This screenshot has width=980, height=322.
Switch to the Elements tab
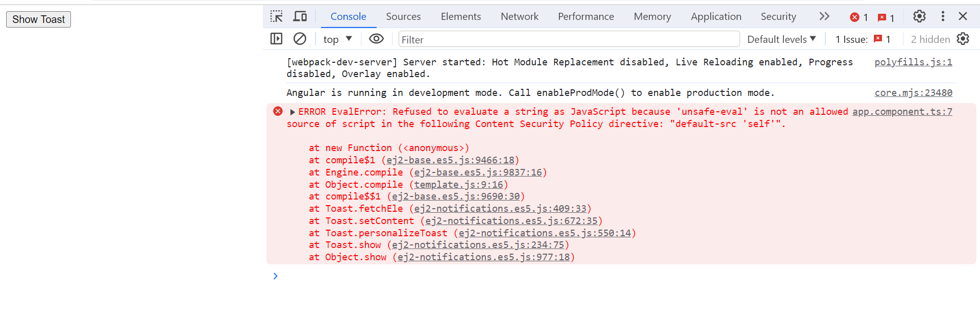461,16
